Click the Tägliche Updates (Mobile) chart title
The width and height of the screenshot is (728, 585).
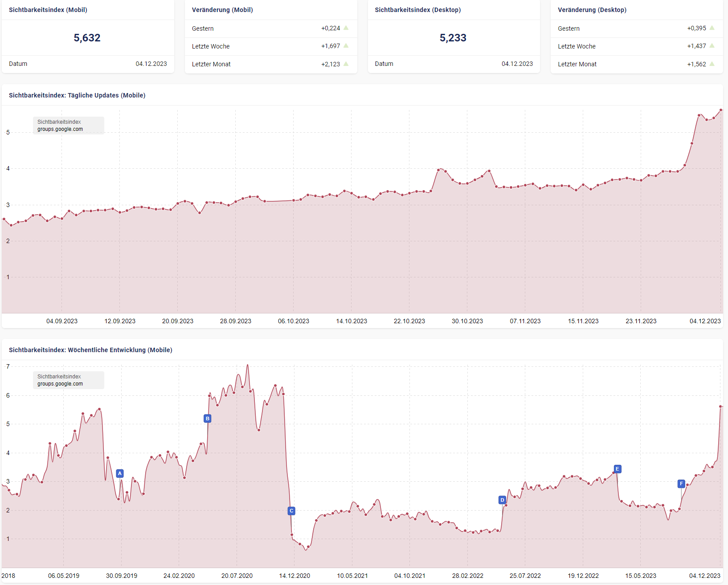[77, 95]
